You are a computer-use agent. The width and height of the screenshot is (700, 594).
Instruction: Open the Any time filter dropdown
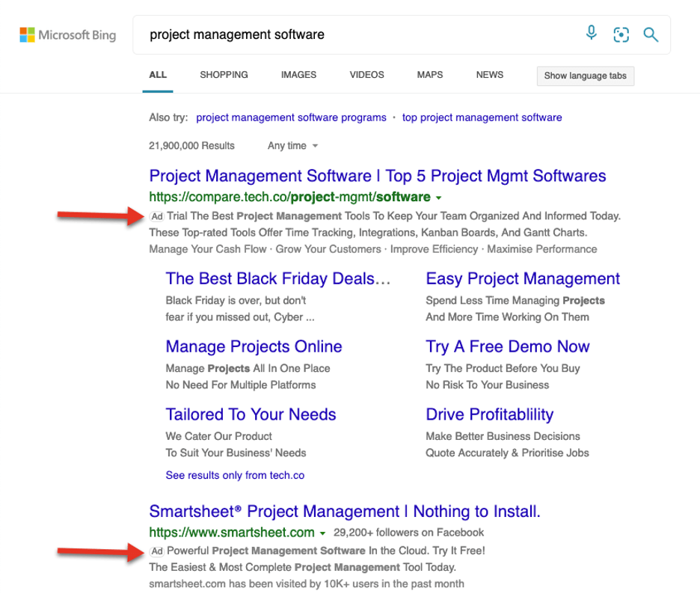pos(292,146)
